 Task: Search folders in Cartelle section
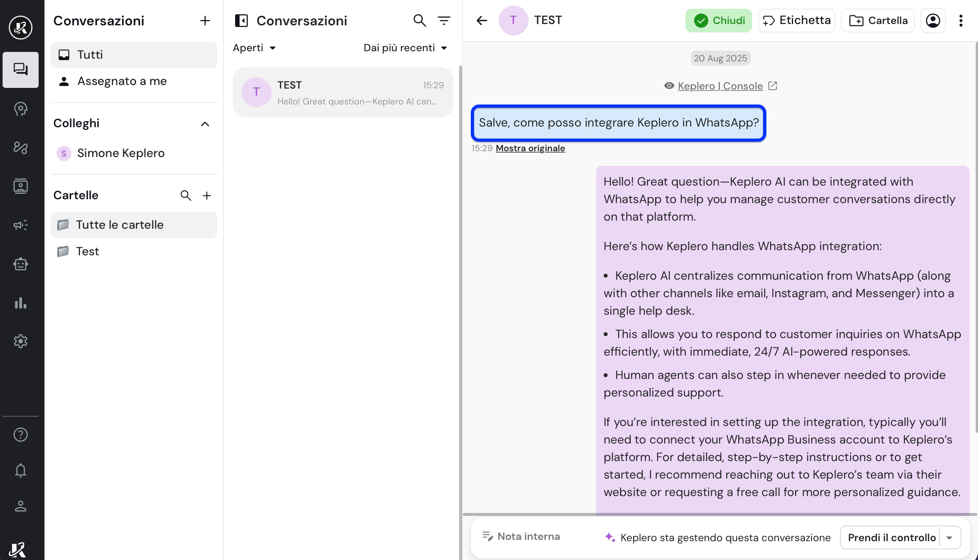pos(186,195)
